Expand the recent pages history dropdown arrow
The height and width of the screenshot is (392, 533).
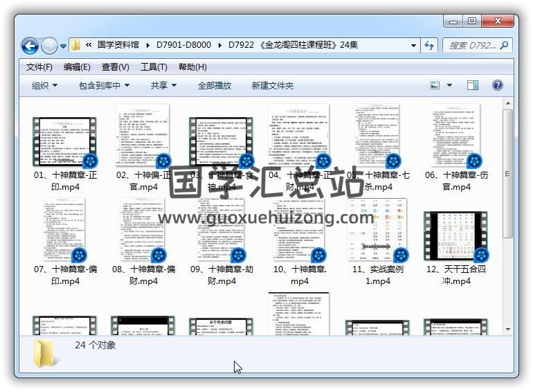(64, 46)
